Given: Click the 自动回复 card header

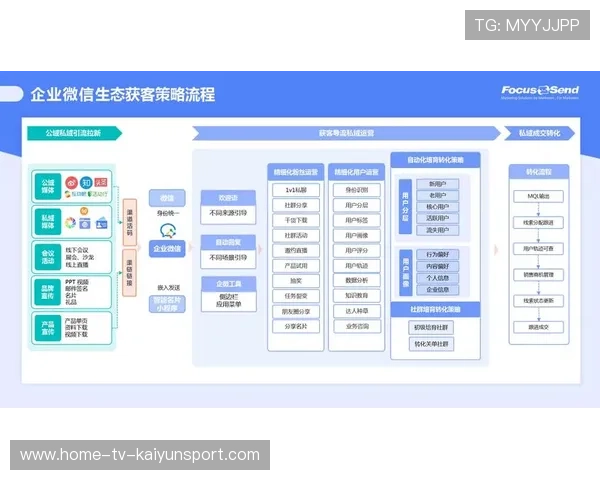Looking at the screenshot, I should tap(228, 242).
